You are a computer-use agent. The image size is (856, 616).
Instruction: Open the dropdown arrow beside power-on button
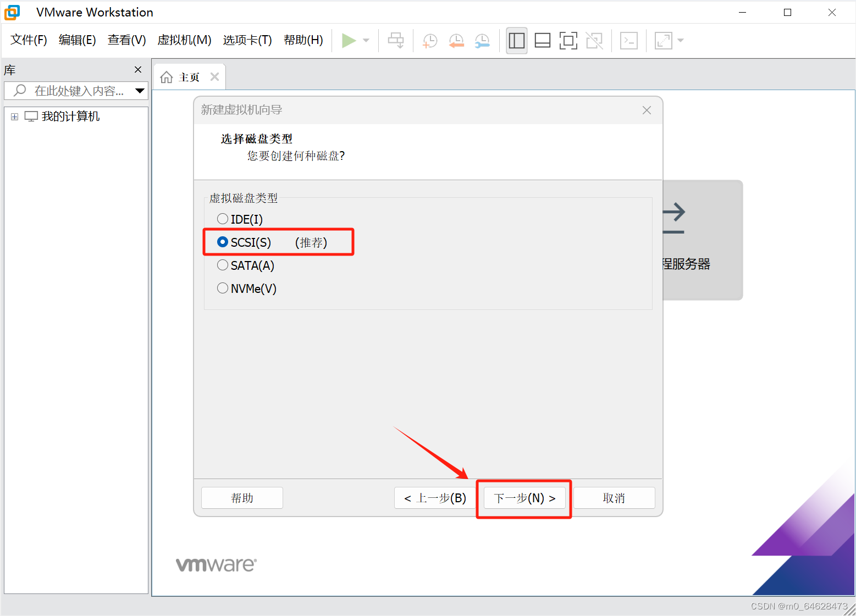click(x=366, y=40)
